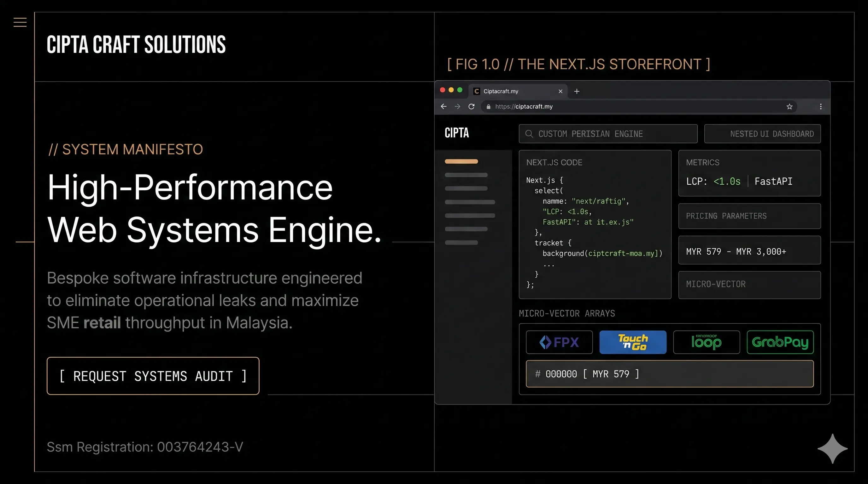868x484 pixels.
Task: Select the FPX payment logo
Action: [559, 342]
